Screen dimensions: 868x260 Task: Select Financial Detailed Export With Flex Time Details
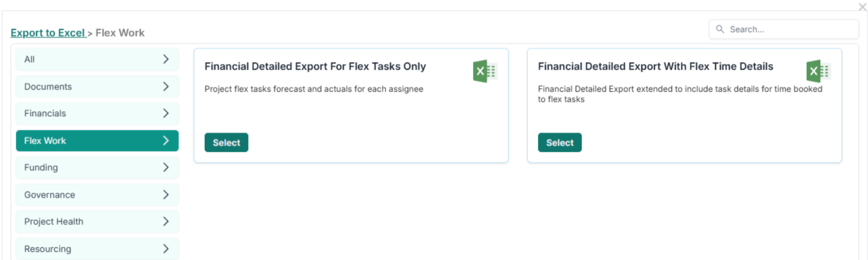pos(559,142)
